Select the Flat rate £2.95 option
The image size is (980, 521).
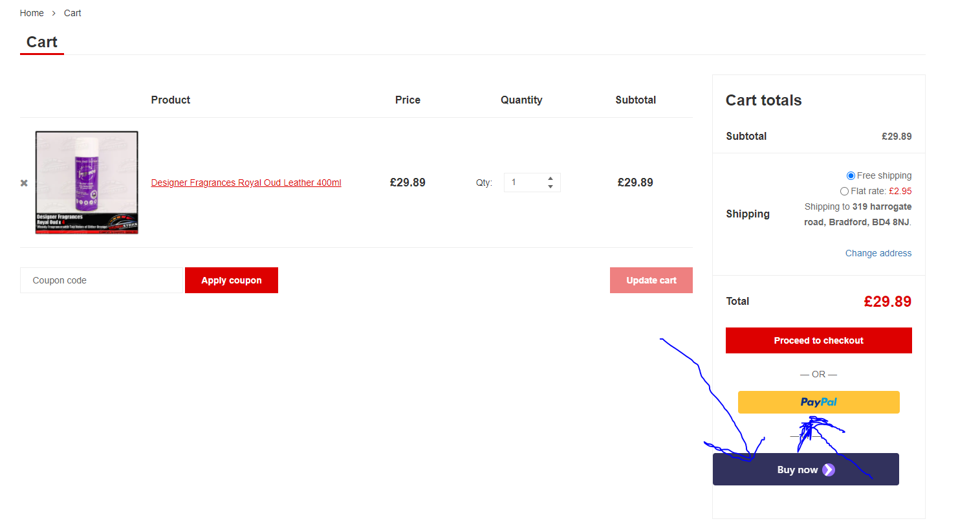pyautogui.click(x=844, y=191)
